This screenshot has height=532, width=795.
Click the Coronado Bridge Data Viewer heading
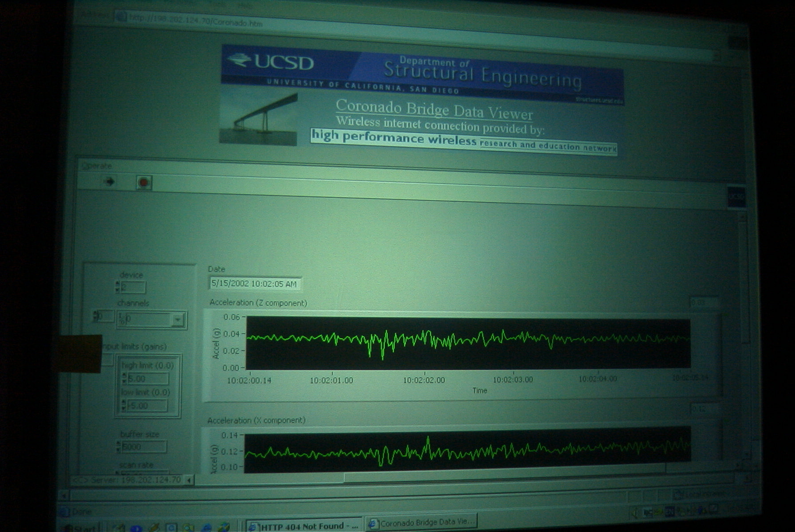tap(434, 110)
